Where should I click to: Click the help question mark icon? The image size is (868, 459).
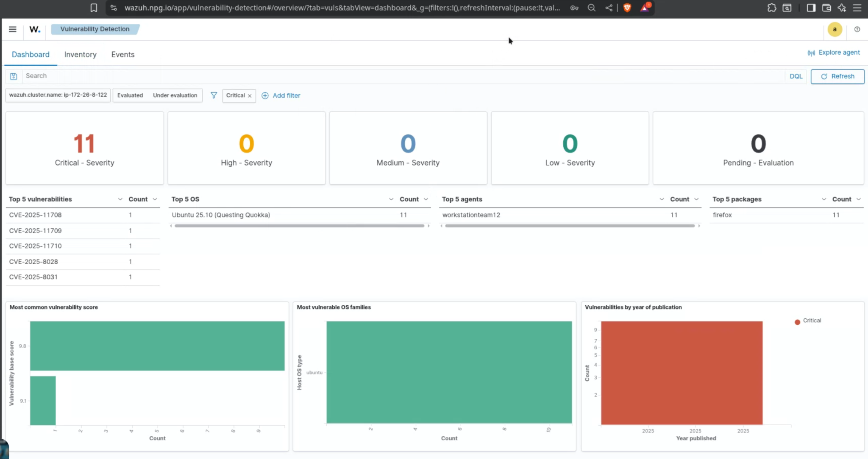pos(857,29)
